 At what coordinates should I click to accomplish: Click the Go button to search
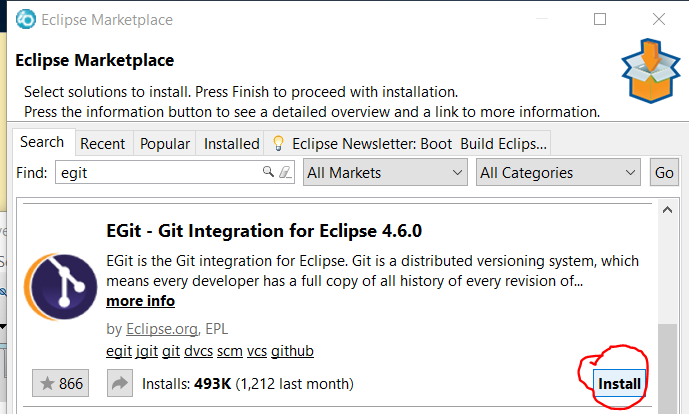664,172
